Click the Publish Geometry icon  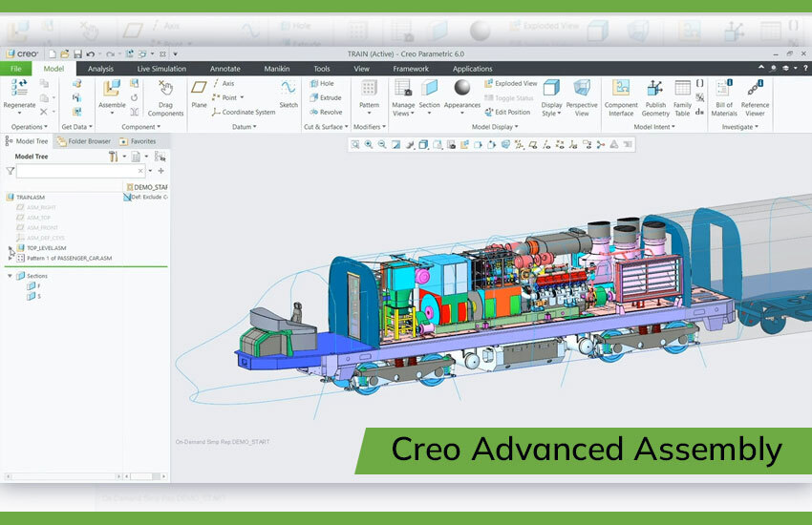(x=655, y=88)
